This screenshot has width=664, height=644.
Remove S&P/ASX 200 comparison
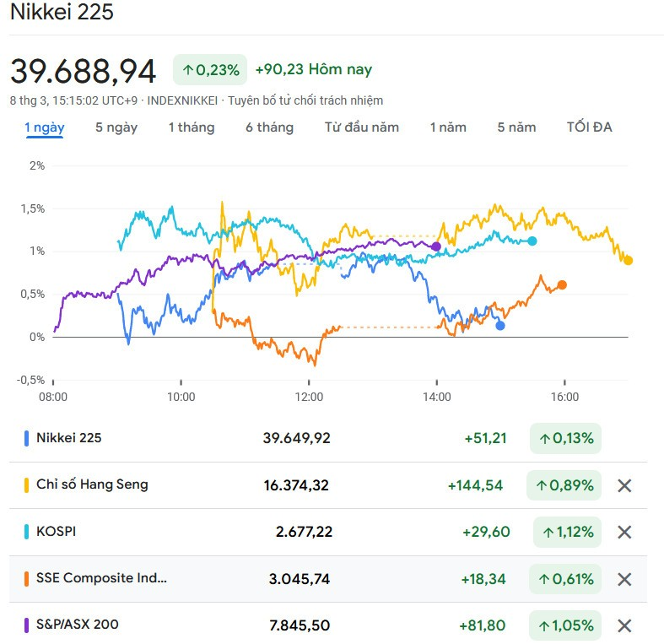(624, 625)
